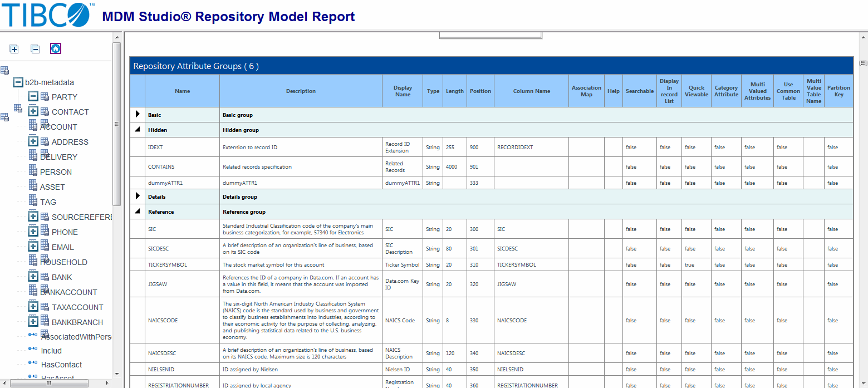Screen dimensions: 868x388
Task: Expand the SOURCEREFERENCE tree node
Action: click(x=33, y=217)
